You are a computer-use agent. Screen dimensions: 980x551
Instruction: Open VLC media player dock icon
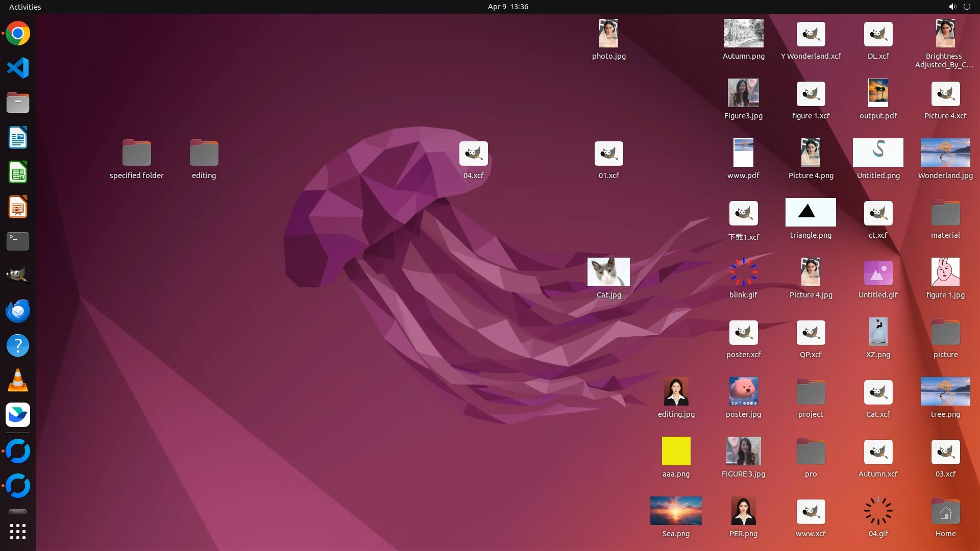pos(18,380)
